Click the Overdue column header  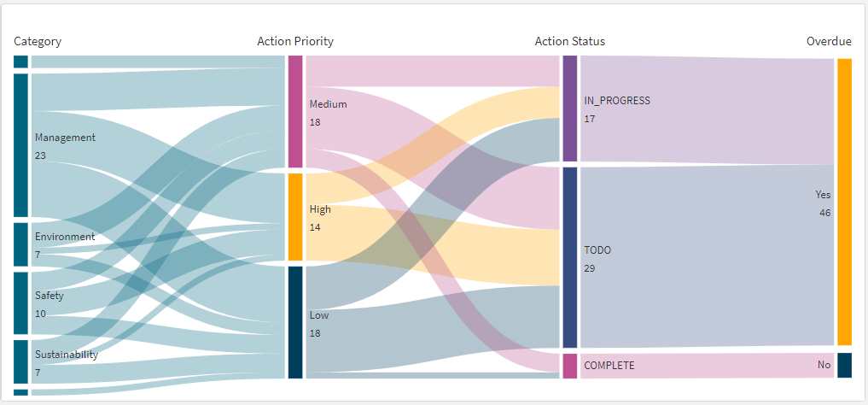pos(829,41)
